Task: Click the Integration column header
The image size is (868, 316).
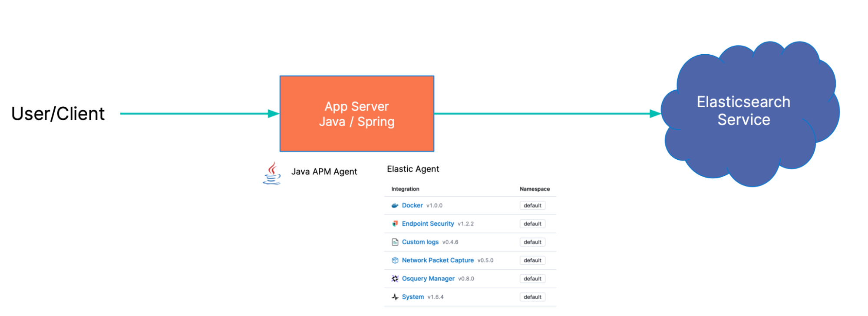Action: (405, 189)
